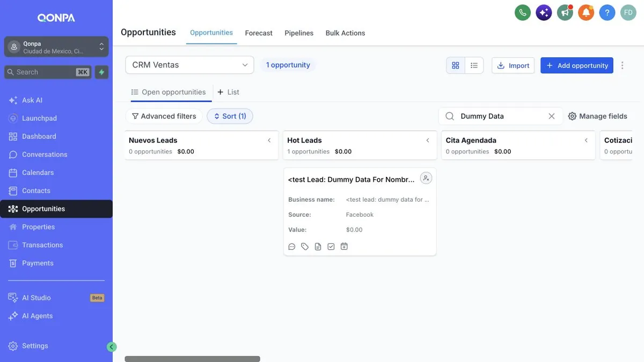The height and width of the screenshot is (362, 644).
Task: Click the card's $0.00 value
Action: tap(354, 230)
